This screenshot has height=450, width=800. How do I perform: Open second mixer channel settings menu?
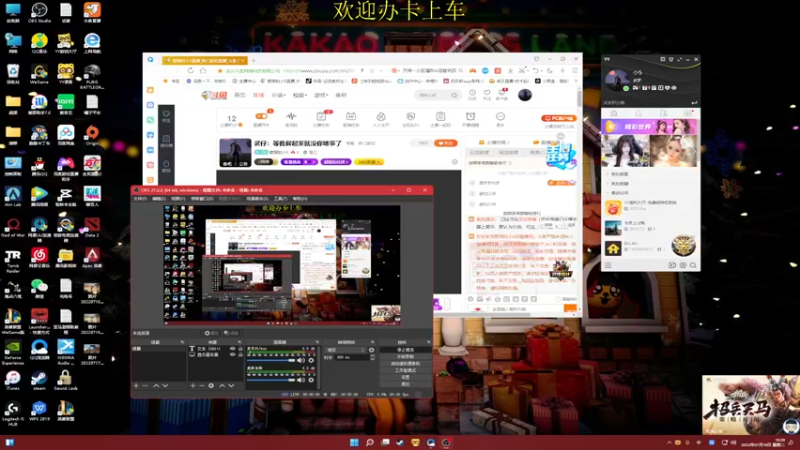311,380
